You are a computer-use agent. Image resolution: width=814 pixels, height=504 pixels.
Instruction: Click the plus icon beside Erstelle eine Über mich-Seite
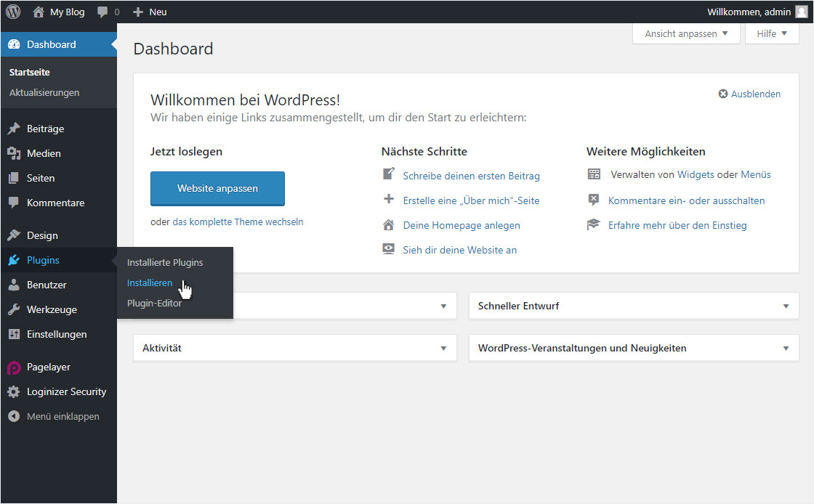pyautogui.click(x=388, y=198)
